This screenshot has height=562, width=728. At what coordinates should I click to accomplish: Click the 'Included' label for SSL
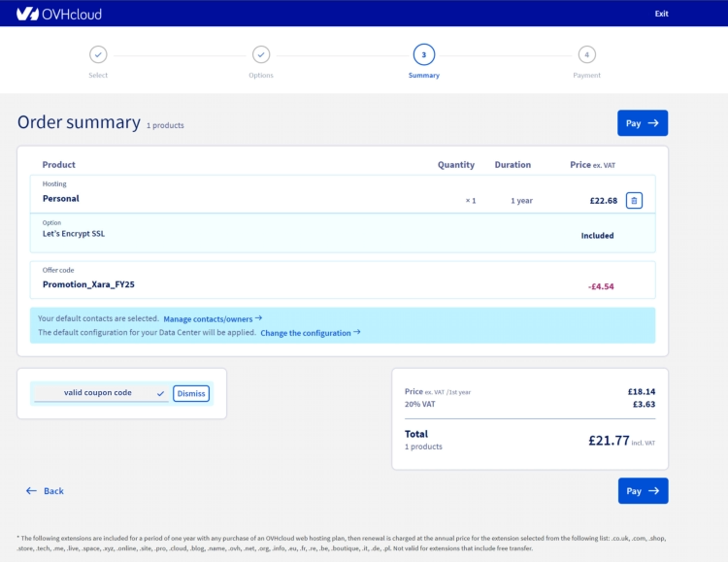click(x=597, y=236)
